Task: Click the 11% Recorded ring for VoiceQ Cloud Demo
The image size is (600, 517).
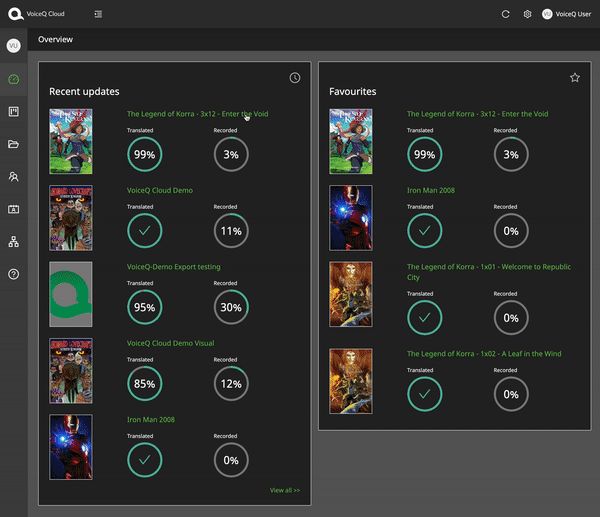Action: [x=231, y=231]
